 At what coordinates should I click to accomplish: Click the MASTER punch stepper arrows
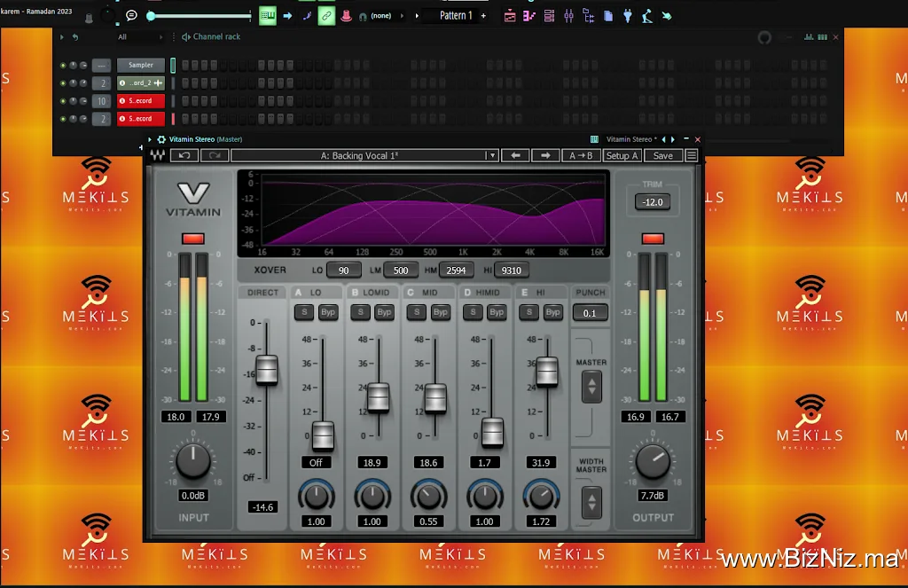(591, 387)
